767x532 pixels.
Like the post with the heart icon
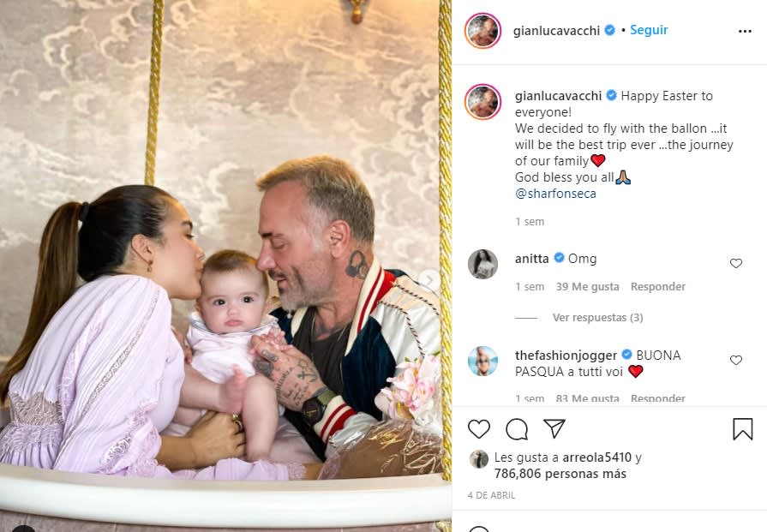479,429
